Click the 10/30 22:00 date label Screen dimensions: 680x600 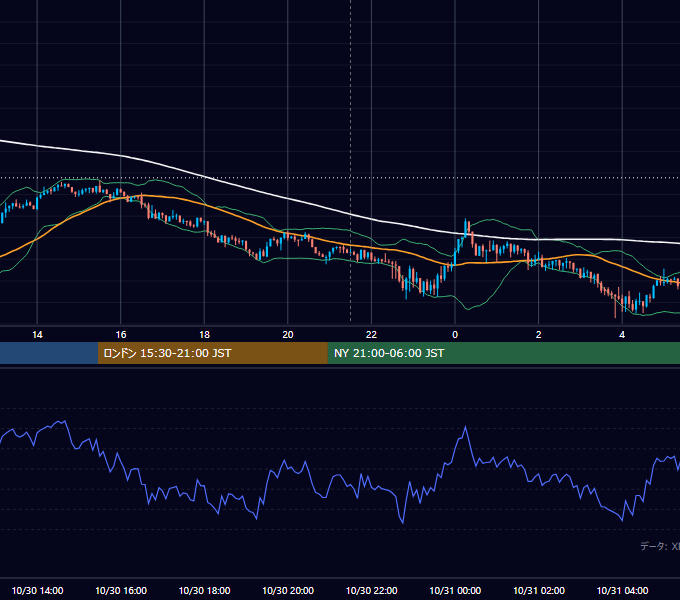pyautogui.click(x=371, y=590)
